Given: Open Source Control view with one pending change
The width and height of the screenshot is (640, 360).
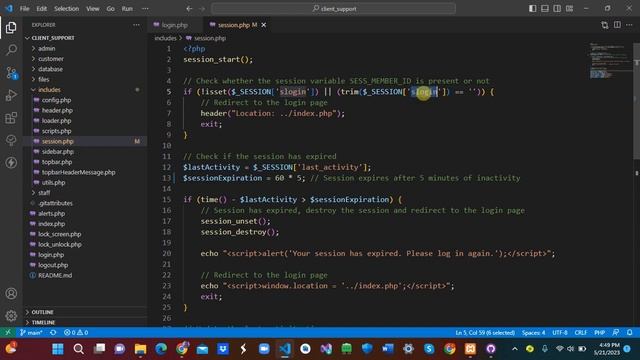Looking at the screenshot, I should (11, 73).
